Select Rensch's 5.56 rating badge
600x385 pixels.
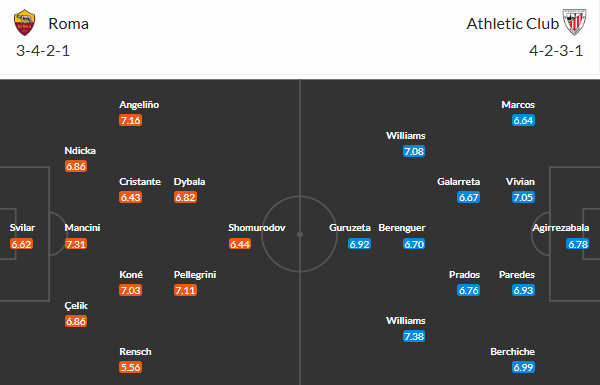pyautogui.click(x=130, y=367)
